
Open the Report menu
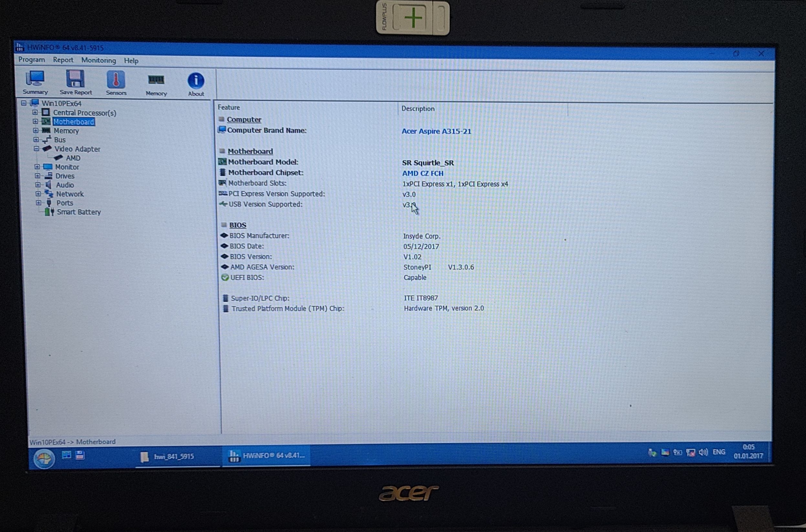click(x=63, y=60)
